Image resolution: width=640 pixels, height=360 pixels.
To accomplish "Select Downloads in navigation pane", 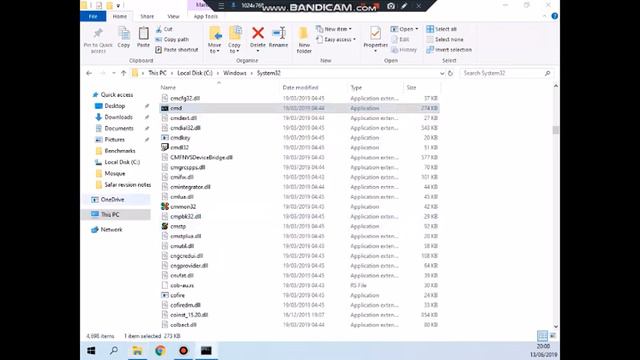I will 118,117.
